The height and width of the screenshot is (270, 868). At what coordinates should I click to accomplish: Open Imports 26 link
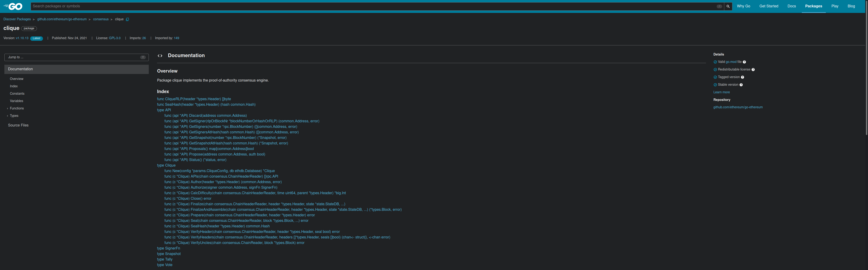144,38
